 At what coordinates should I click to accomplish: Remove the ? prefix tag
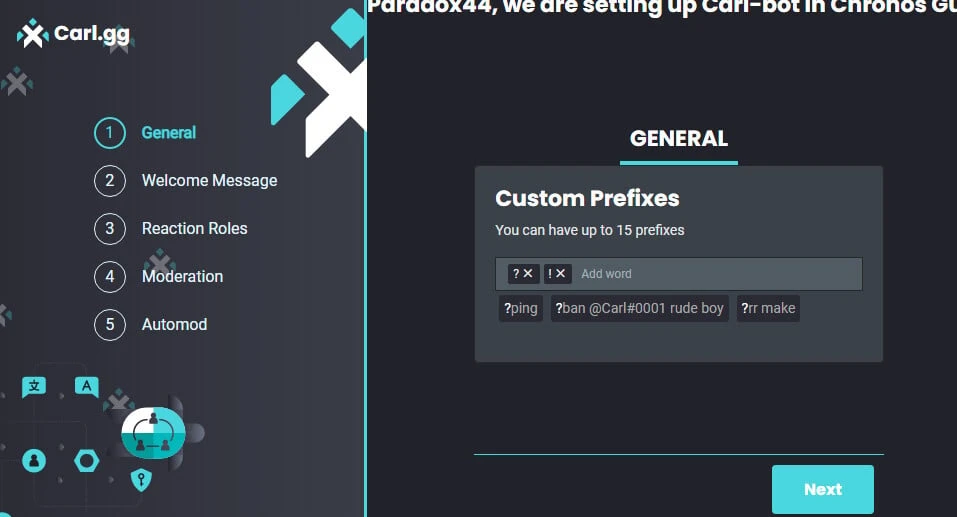click(x=529, y=273)
